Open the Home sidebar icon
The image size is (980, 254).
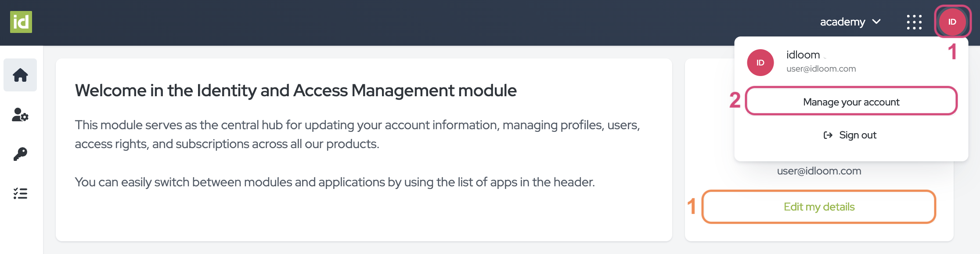click(x=20, y=75)
